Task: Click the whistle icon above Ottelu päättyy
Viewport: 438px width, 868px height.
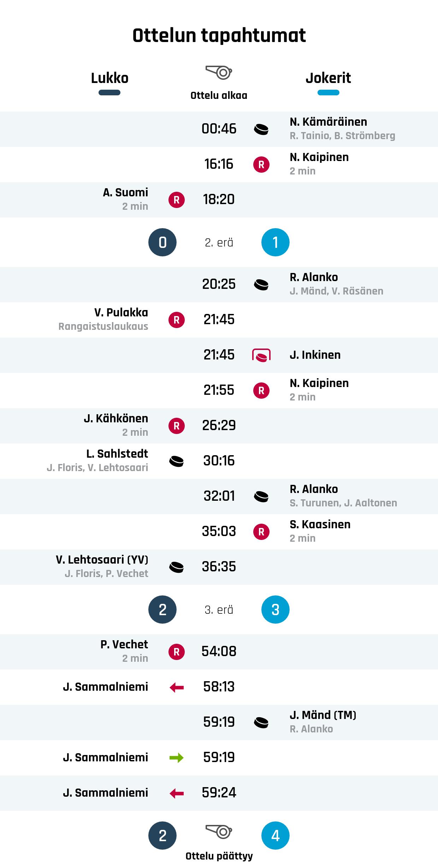Action: pyautogui.click(x=219, y=831)
